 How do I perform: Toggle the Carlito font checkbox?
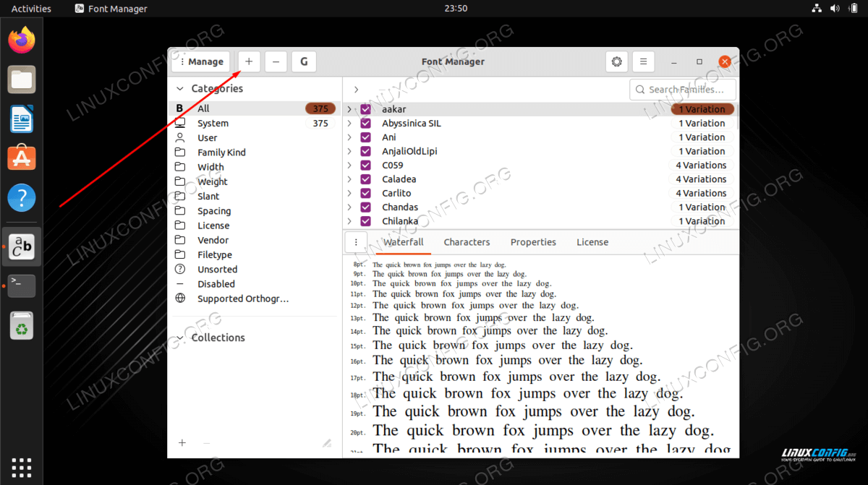365,193
